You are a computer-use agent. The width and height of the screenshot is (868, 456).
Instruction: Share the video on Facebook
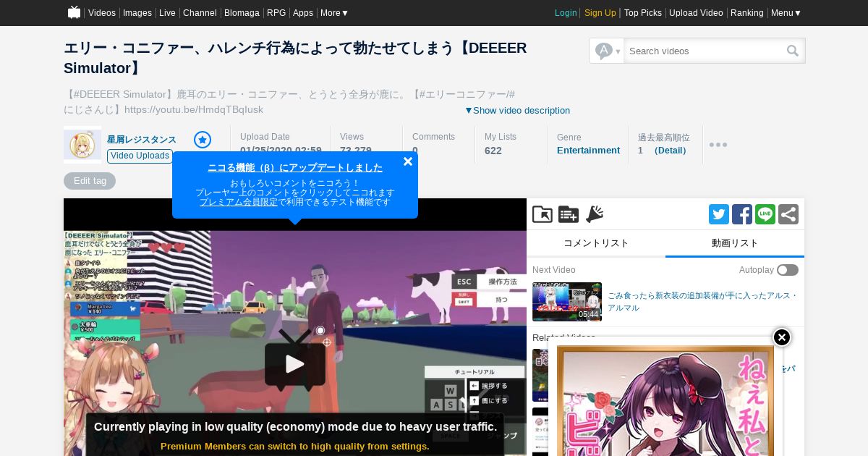(742, 214)
